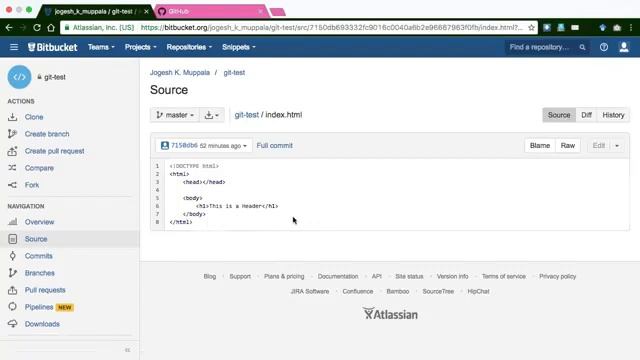Click the git-test repository avatar icon
The width and height of the screenshot is (640, 360).
pos(19,77)
